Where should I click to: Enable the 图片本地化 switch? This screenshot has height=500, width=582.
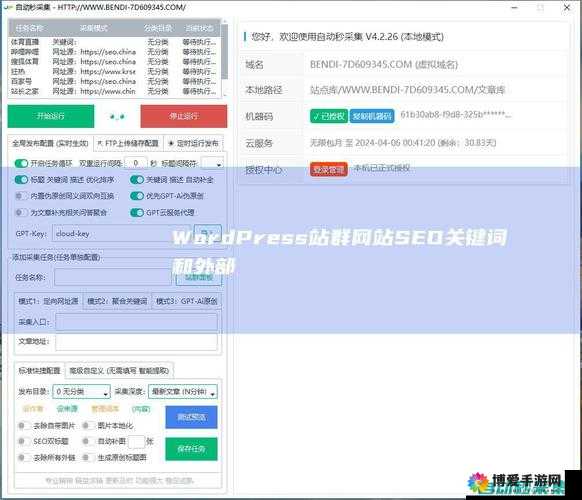click(x=88, y=425)
